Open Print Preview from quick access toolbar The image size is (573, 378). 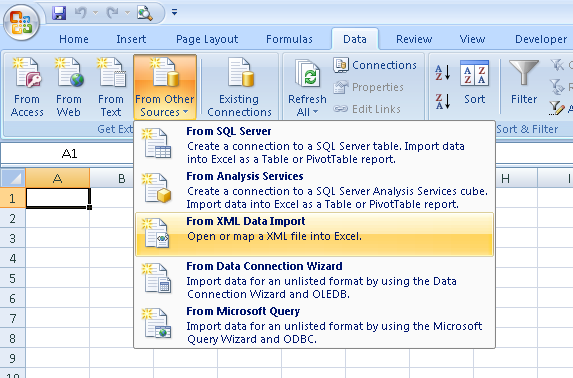(x=145, y=13)
